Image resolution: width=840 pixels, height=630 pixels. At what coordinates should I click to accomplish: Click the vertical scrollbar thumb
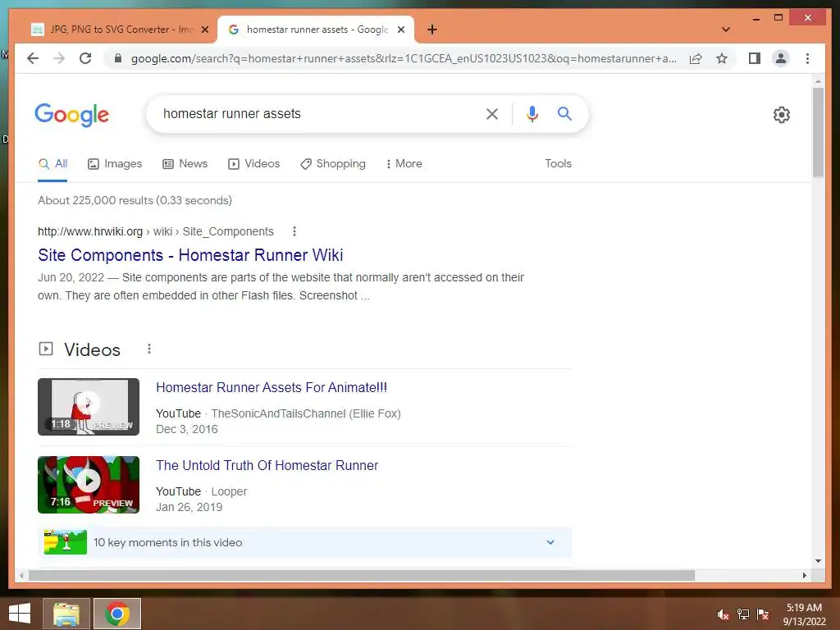point(818,132)
